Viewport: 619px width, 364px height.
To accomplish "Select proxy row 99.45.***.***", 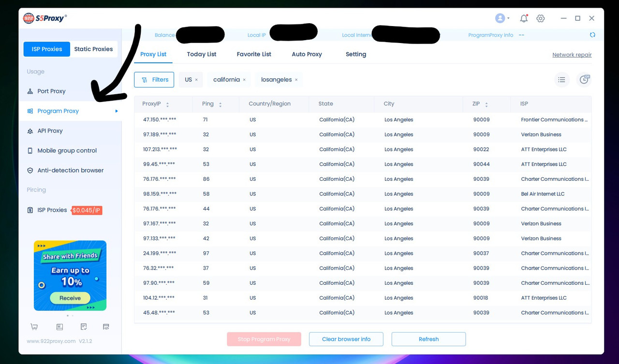I will point(363,164).
